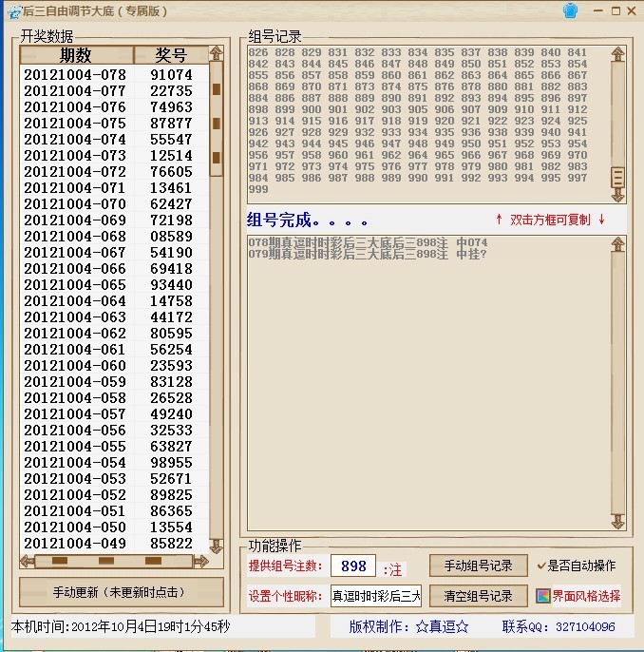Select row 20121004-052
This screenshot has height=652, width=644.
tap(114, 495)
